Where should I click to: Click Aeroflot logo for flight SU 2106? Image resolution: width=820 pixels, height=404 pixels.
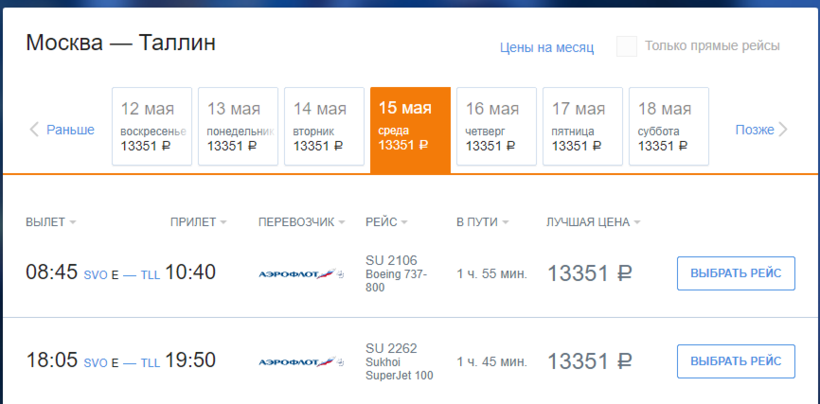300,274
